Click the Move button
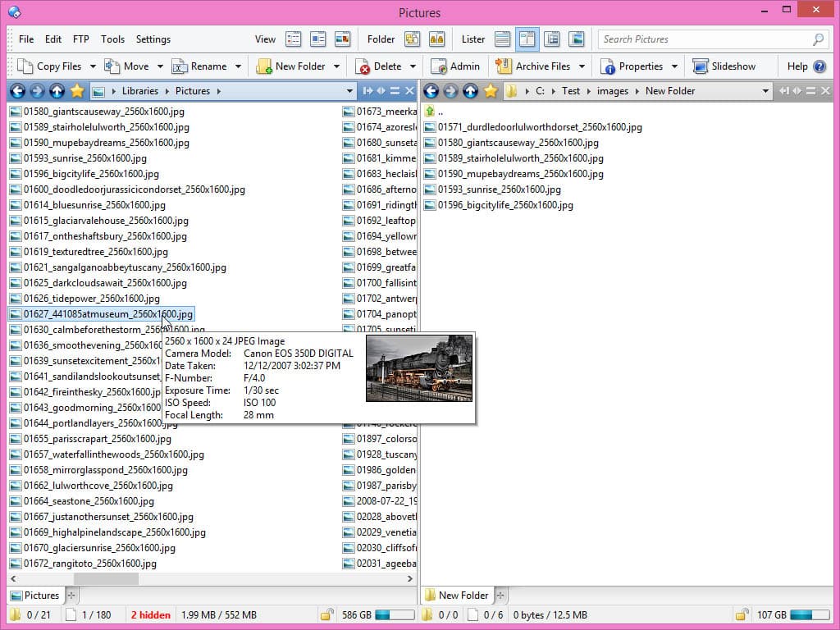Screen dimensions: 840x630 click(127, 66)
